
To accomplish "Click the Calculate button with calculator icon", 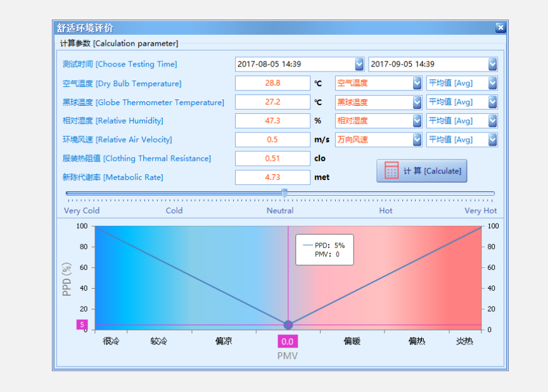I will click(421, 171).
